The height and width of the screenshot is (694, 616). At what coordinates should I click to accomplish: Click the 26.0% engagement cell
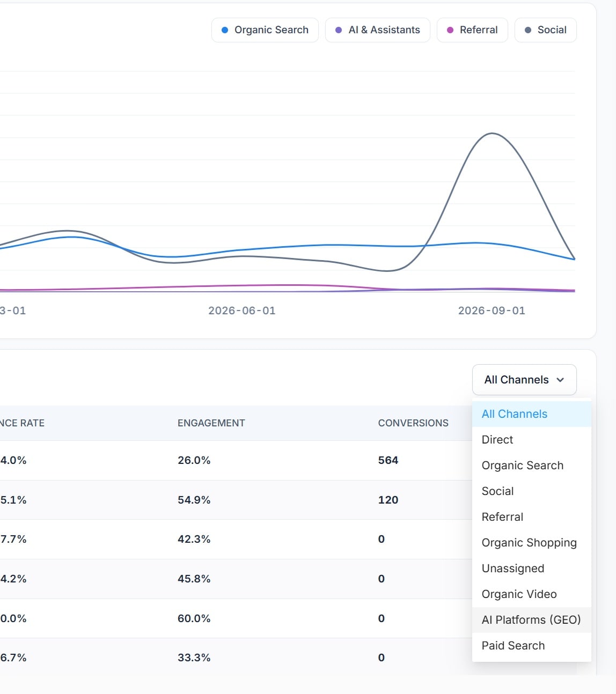click(x=194, y=460)
